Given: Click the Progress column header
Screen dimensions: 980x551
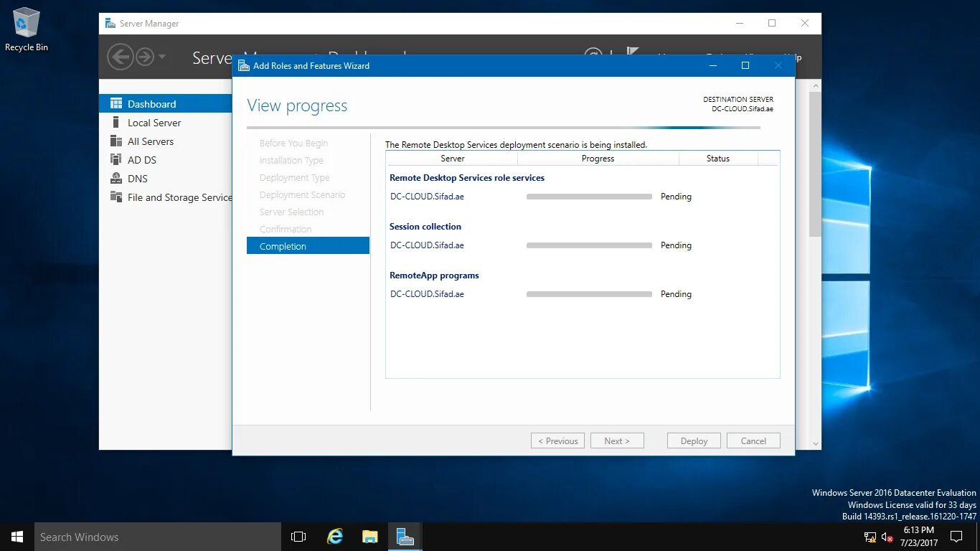Looking at the screenshot, I should tap(598, 159).
